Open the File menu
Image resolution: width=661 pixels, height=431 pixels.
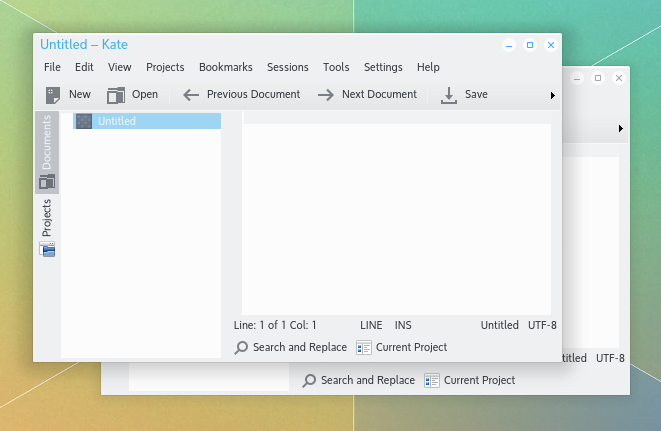click(52, 67)
